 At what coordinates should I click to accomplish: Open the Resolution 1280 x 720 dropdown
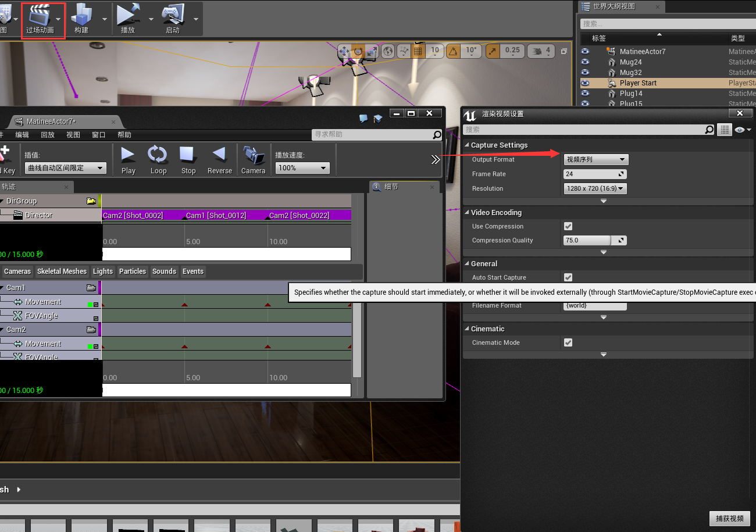pyautogui.click(x=595, y=188)
